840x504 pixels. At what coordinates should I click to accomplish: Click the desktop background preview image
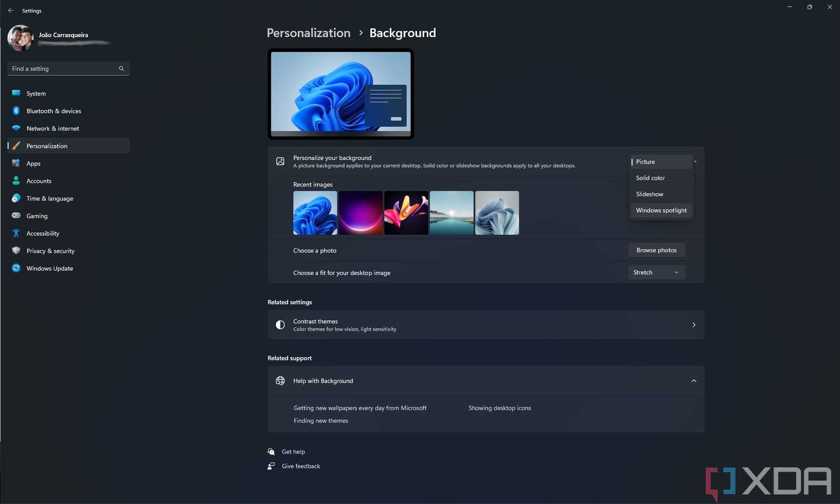pyautogui.click(x=341, y=94)
